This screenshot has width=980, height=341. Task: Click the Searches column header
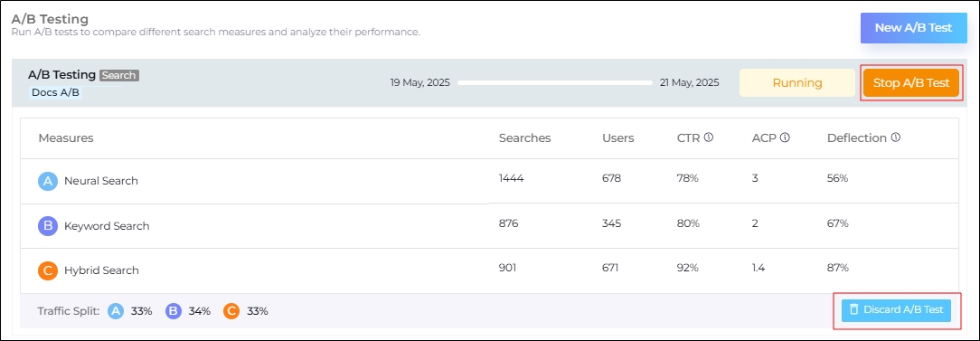click(x=525, y=138)
